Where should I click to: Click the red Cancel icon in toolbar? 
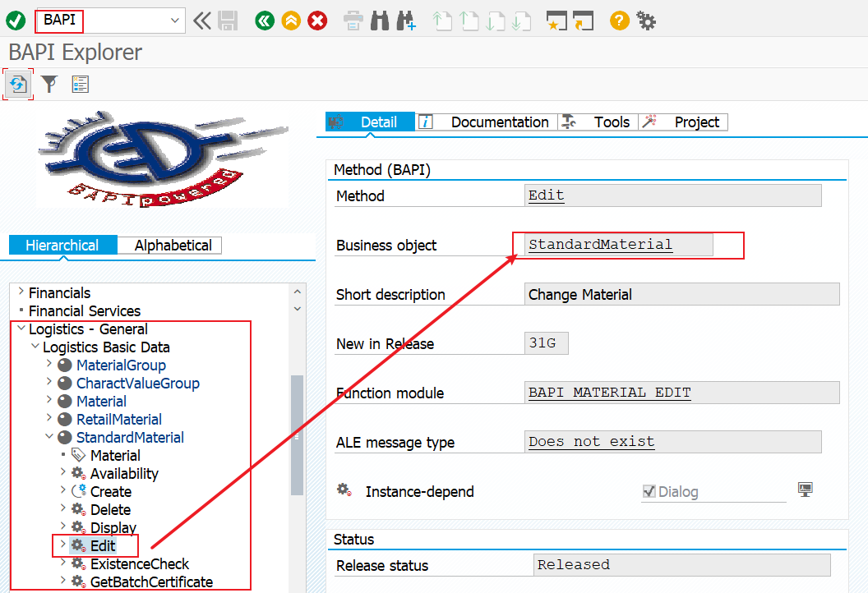317,21
